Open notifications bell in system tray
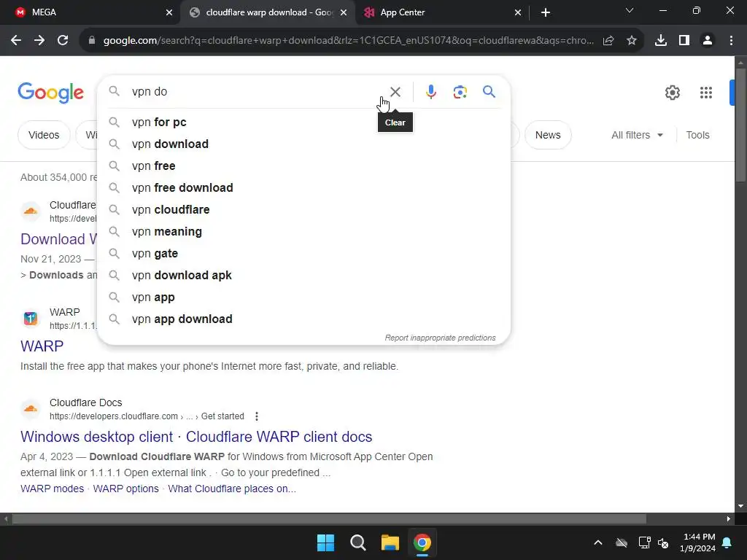This screenshot has width=747, height=560. pos(727,542)
